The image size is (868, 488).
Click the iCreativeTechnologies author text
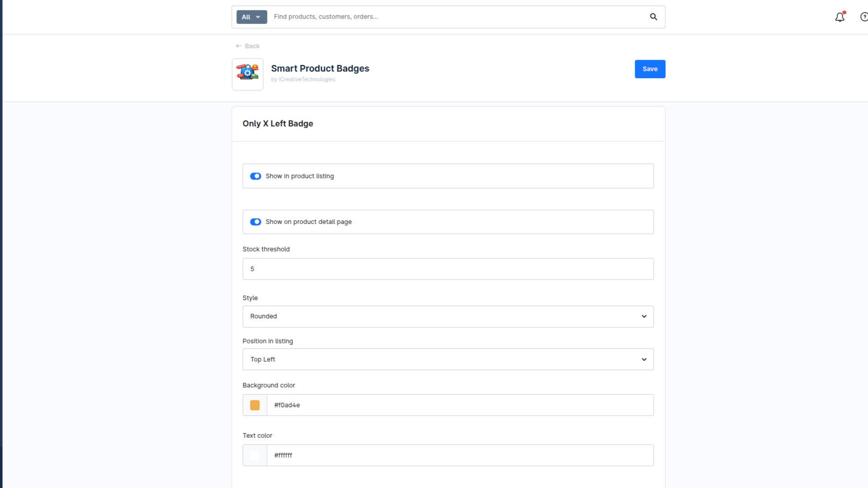tap(307, 80)
